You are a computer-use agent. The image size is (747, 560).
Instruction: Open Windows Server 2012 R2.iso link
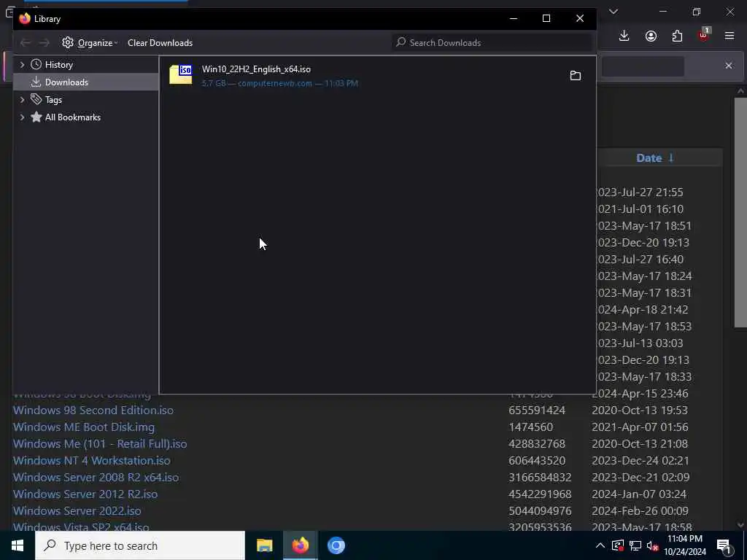(x=85, y=494)
